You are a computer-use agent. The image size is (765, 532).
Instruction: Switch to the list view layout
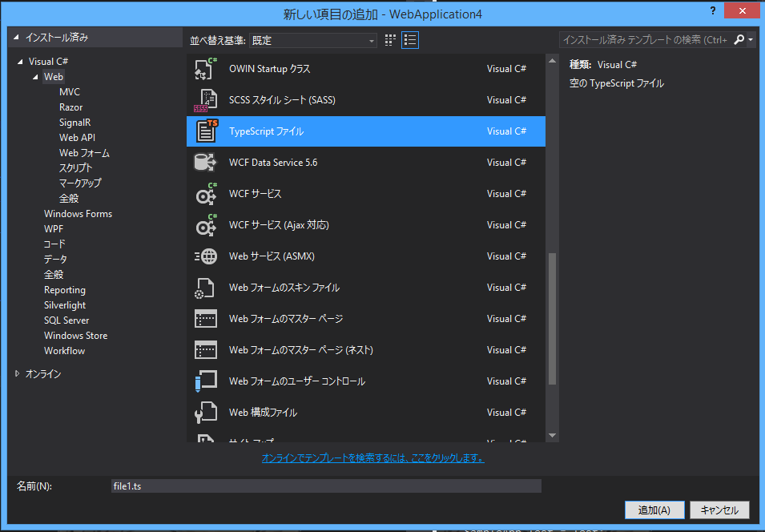[x=410, y=40]
